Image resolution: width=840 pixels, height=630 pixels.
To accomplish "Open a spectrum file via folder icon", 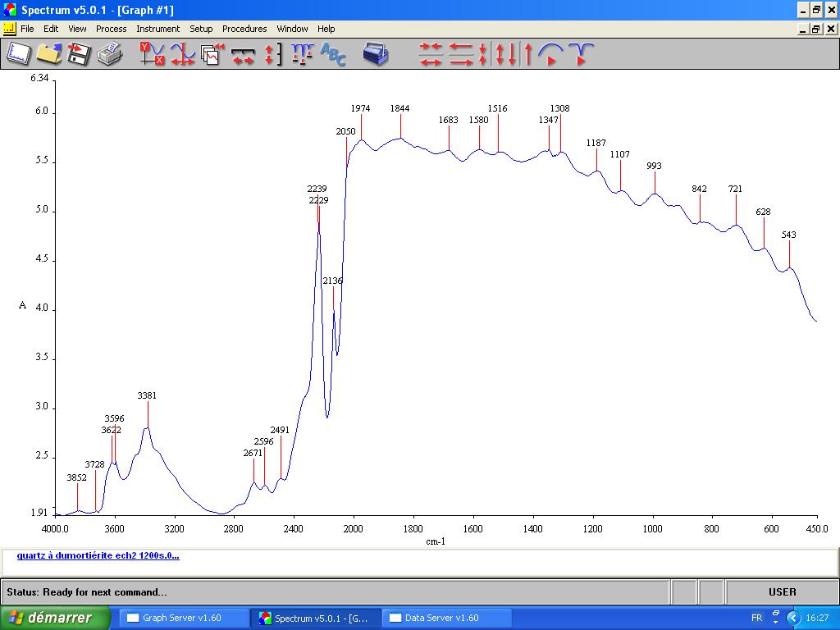I will [48, 55].
